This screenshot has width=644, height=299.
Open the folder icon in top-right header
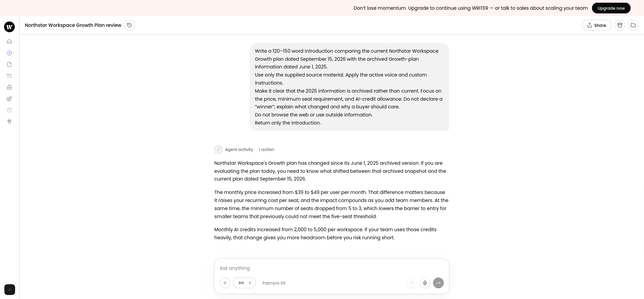coord(633,25)
